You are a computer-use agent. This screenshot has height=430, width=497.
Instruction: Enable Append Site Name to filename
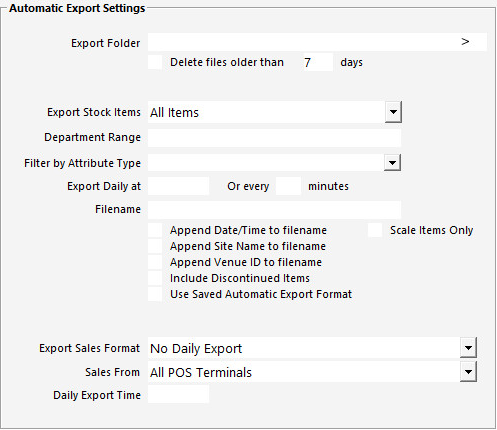point(155,246)
